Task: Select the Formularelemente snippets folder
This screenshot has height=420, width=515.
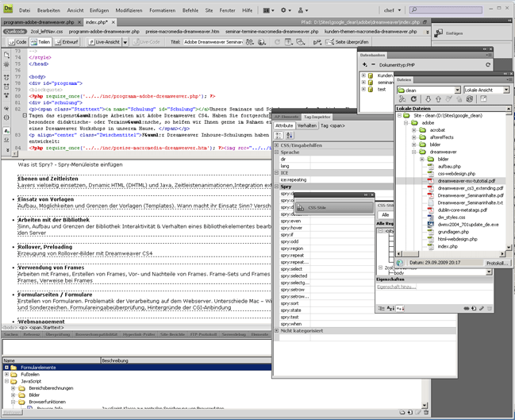Action: [x=38, y=368]
